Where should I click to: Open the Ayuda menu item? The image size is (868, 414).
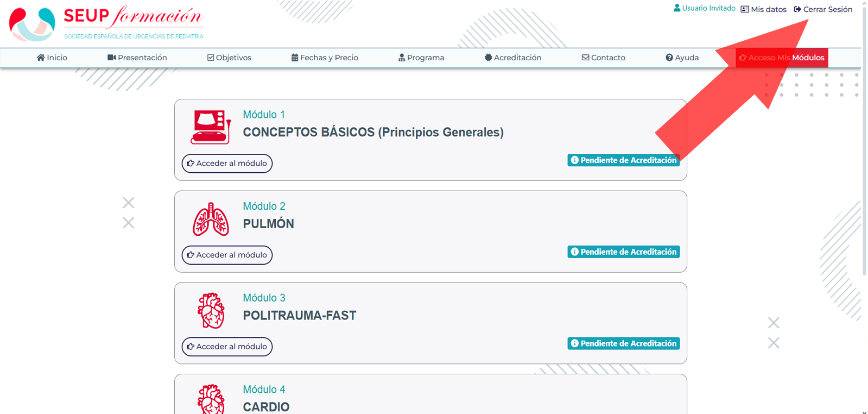[x=682, y=58]
